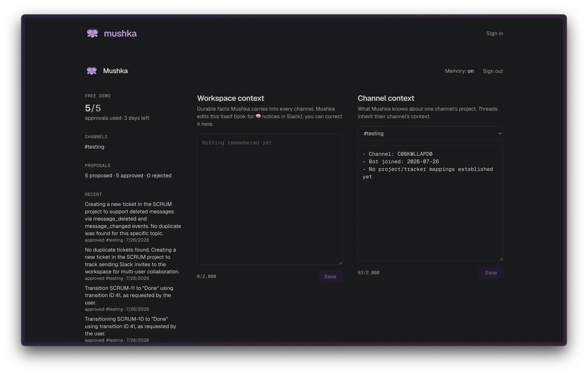Click the butterfly icon beside Mushka title
The image size is (588, 374).
[x=92, y=71]
